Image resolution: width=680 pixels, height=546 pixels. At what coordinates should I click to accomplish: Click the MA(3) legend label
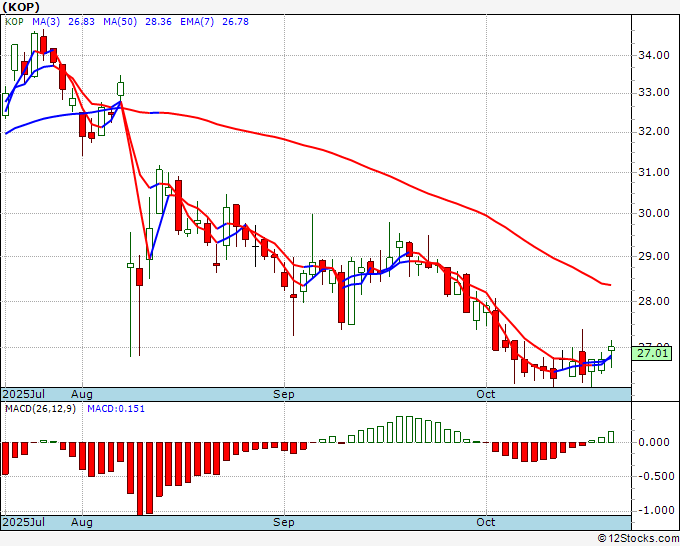coord(46,22)
